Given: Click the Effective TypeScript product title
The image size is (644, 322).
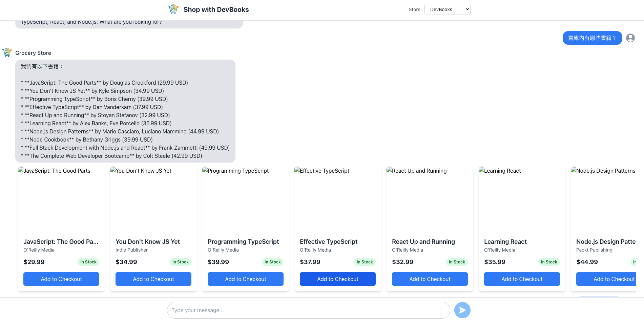Looking at the screenshot, I should click(329, 242).
